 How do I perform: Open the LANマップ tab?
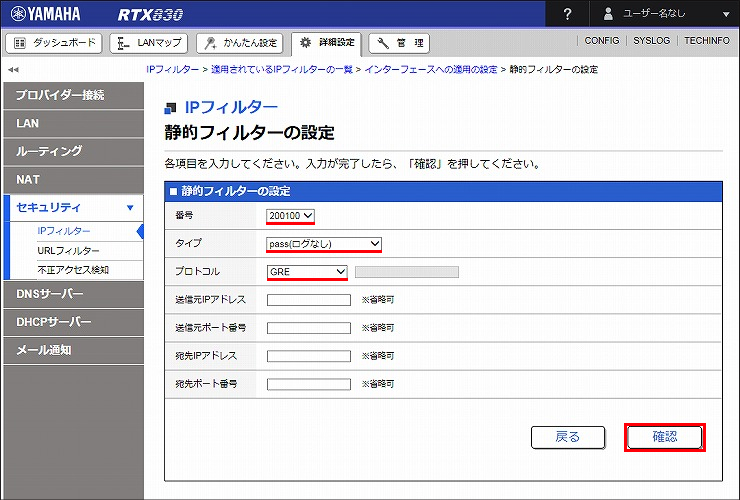point(149,43)
